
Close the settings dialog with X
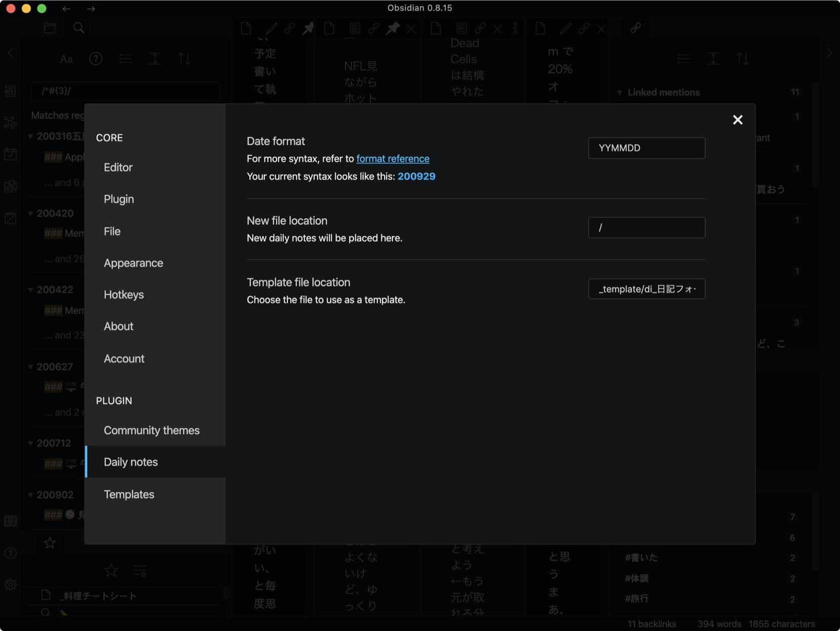pyautogui.click(x=737, y=120)
